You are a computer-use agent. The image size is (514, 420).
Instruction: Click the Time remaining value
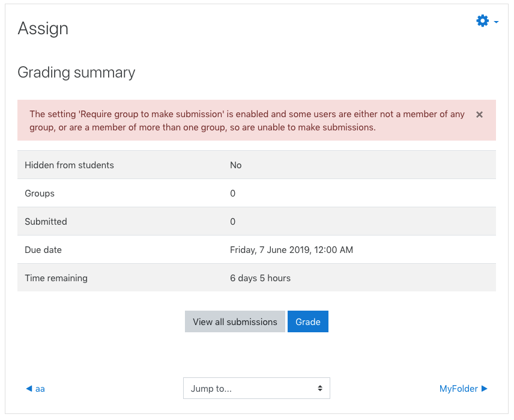[x=260, y=278]
